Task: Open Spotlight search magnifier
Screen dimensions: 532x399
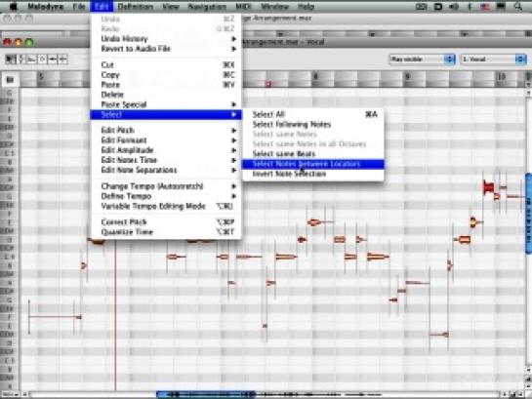Action: (517, 6)
